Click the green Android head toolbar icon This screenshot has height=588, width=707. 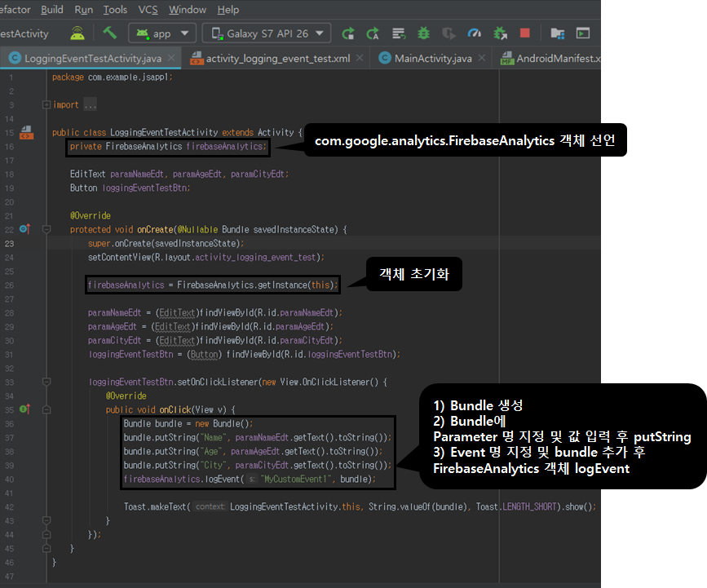pos(77,33)
